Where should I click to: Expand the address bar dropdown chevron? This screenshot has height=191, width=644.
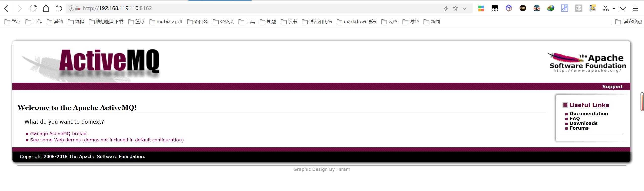(x=464, y=9)
